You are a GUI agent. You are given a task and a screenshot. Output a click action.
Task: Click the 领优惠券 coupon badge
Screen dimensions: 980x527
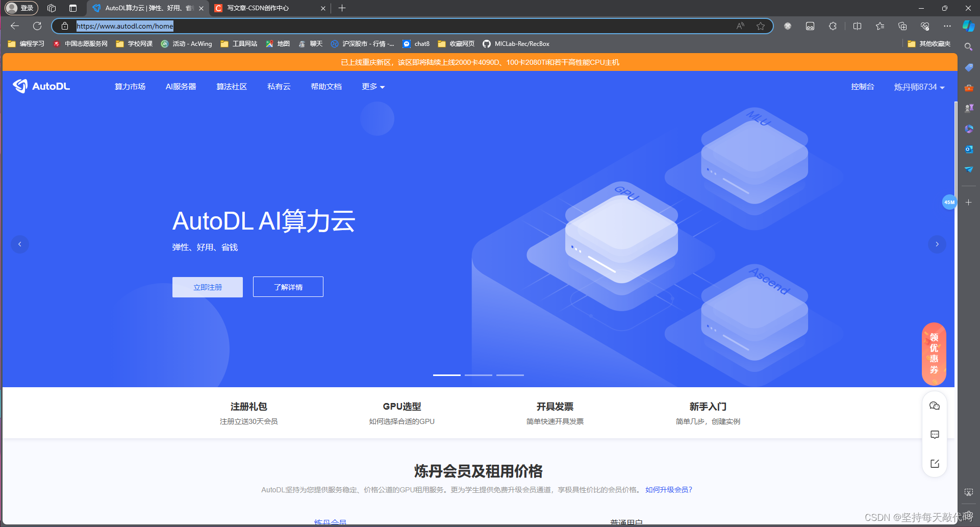934,354
